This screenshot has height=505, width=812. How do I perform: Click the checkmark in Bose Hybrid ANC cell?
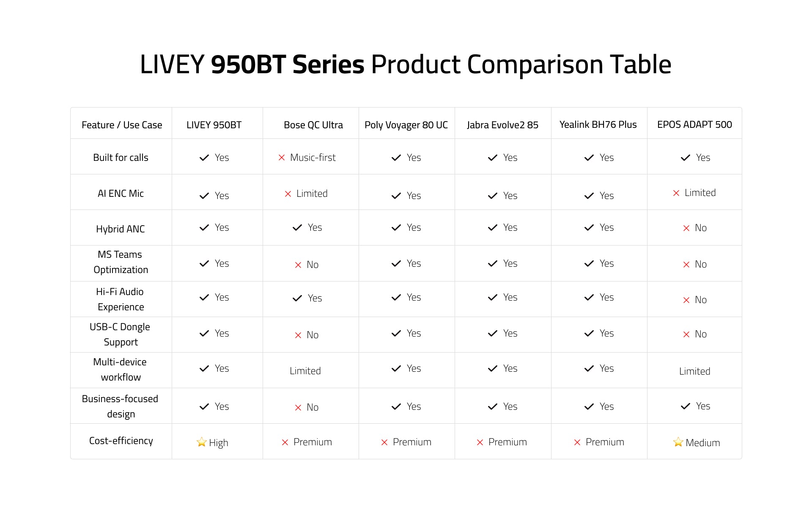pos(297,228)
